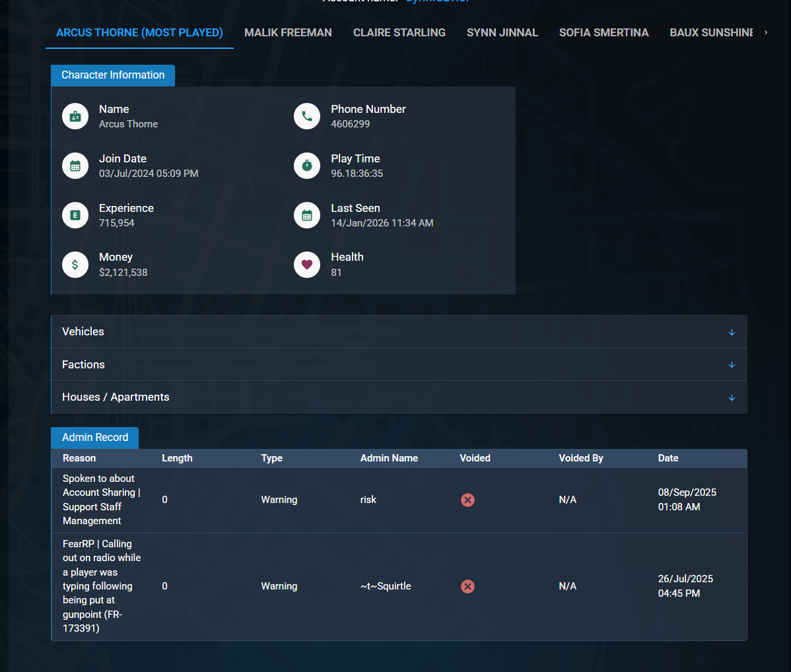
Task: Click admin name risk
Action: click(x=368, y=500)
